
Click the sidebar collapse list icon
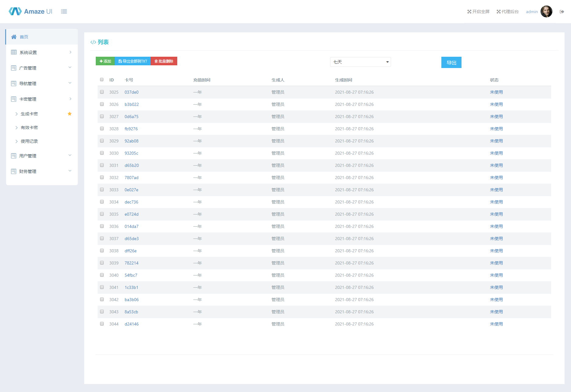click(64, 12)
